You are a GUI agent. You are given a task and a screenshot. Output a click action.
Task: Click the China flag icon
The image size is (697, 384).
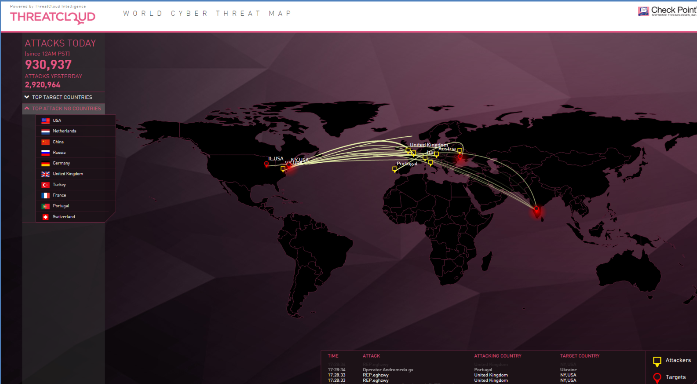pos(45,142)
